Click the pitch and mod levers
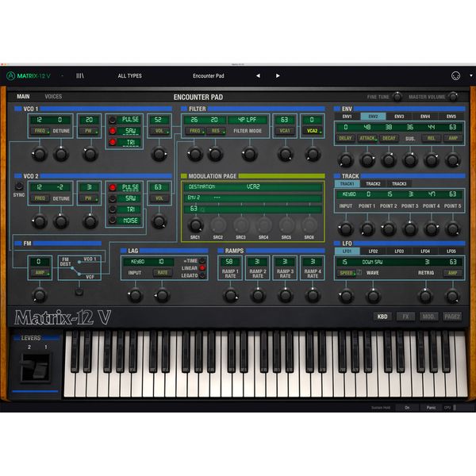Screen dimensions: 476x476 tap(35, 368)
